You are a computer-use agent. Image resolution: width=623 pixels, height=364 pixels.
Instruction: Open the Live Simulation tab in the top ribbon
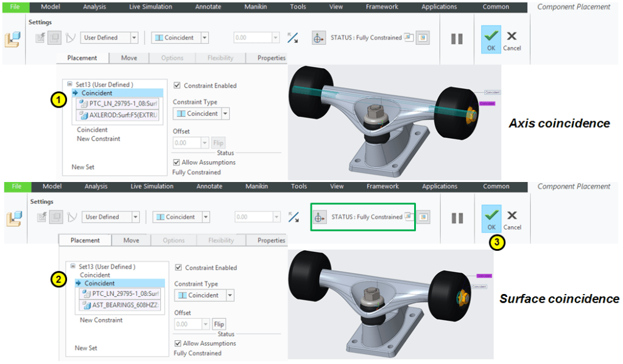tap(151, 7)
